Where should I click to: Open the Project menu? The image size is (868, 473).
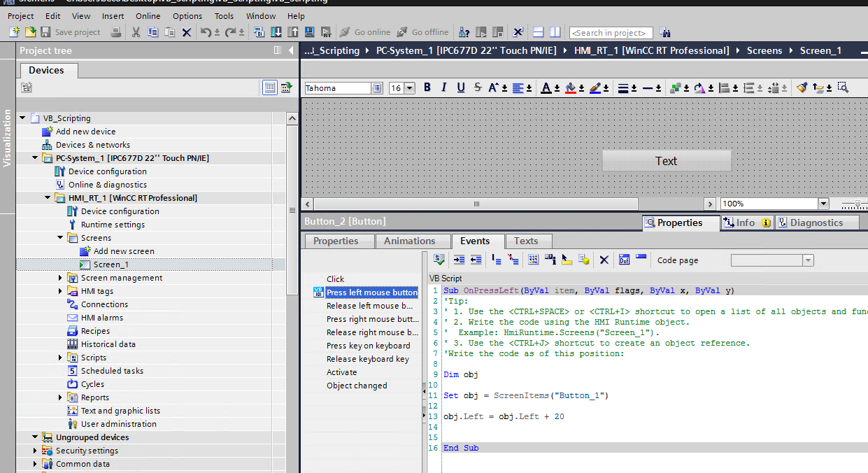(21, 15)
